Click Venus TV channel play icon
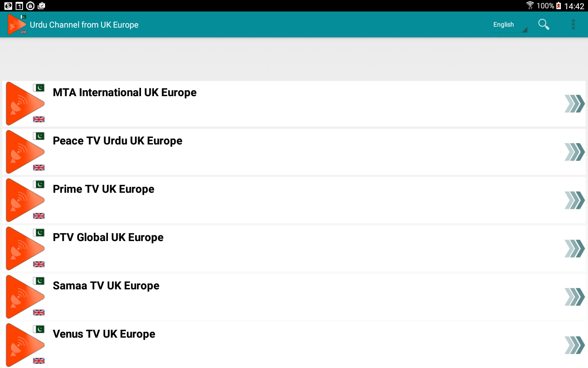Viewport: 588px width, 368px height. 25,345
